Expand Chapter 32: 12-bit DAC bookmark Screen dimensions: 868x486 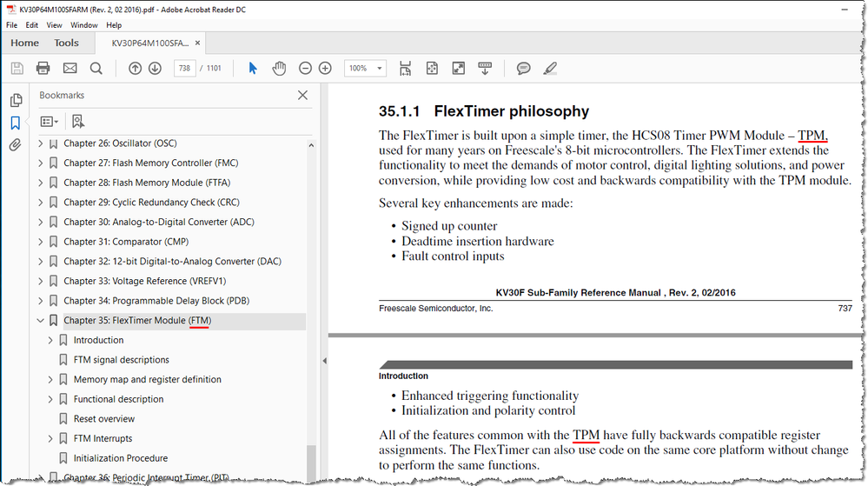tap(41, 262)
